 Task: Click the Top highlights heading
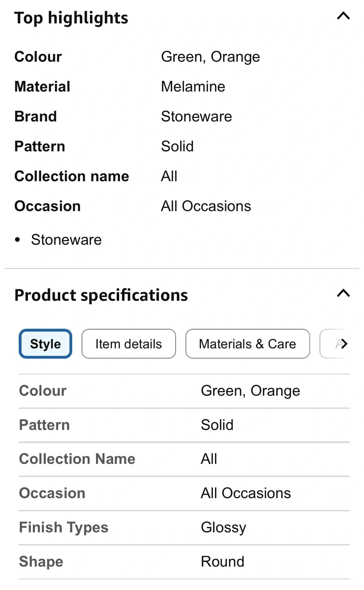[x=71, y=18]
